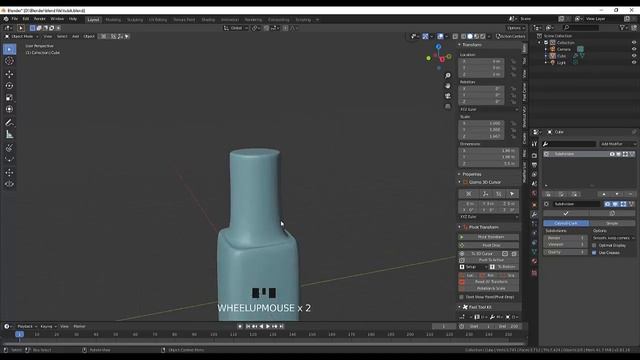Click the Reset All Transform button
640x360 pixels.
click(489, 282)
